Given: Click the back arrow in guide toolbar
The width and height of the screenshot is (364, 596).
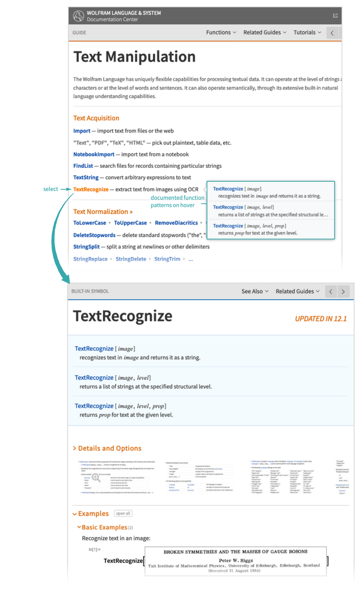Looking at the screenshot, I should (332, 33).
